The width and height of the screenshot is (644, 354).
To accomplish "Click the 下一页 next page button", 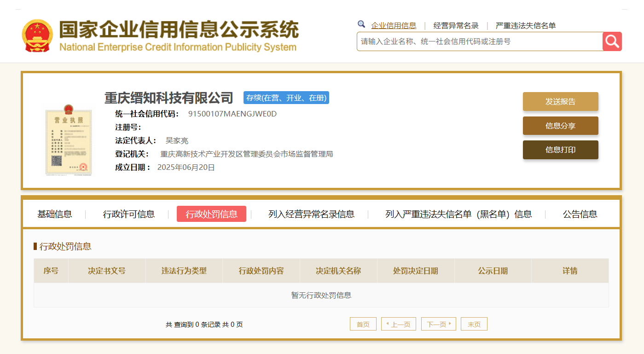I will tap(438, 324).
